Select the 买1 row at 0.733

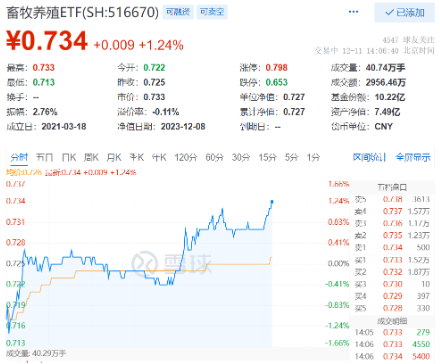[x=392, y=260]
